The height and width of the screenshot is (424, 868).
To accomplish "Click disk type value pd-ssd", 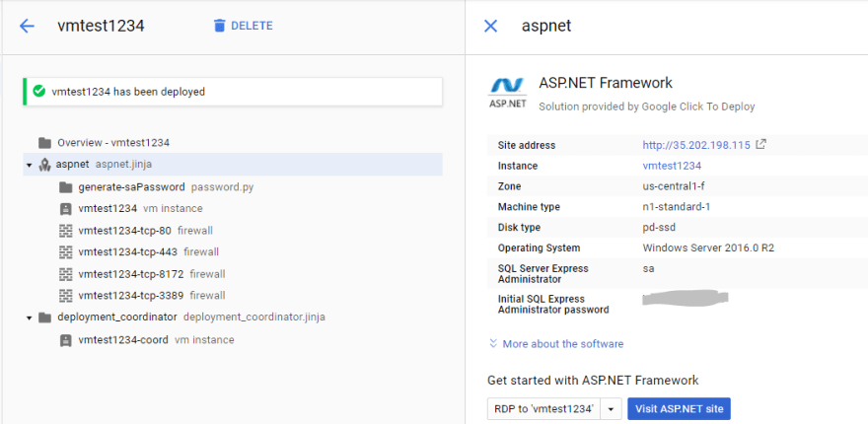I will coord(659,228).
